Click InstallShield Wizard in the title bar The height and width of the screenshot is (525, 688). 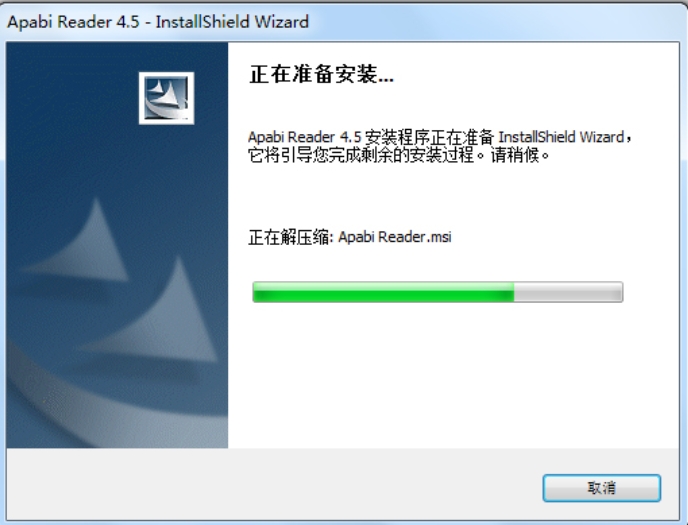tap(232, 21)
